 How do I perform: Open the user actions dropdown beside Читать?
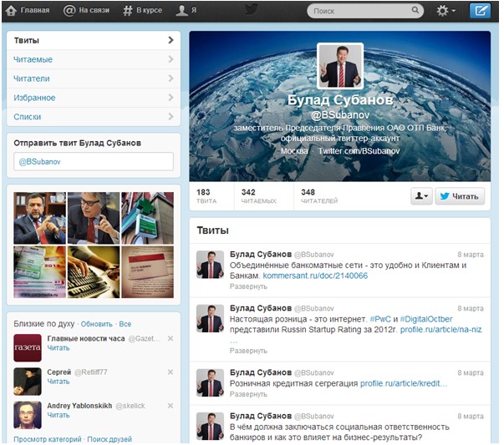(x=421, y=195)
